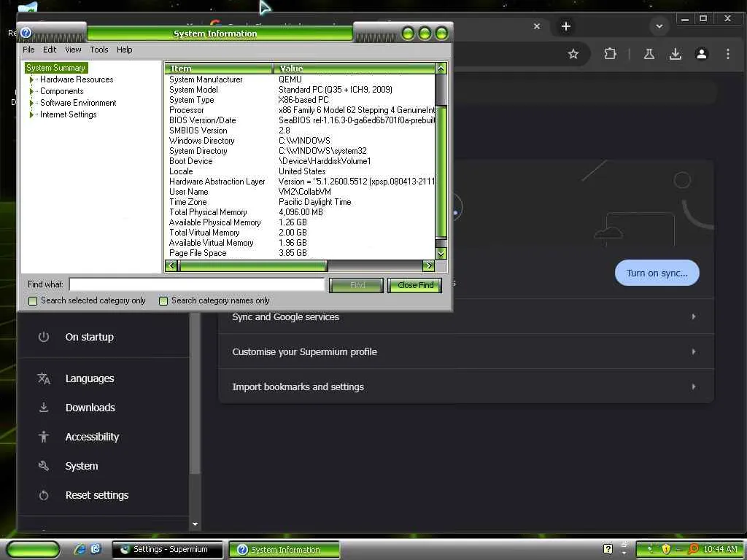
Task: Click the orange magnifier tray icon
Action: pos(694,549)
